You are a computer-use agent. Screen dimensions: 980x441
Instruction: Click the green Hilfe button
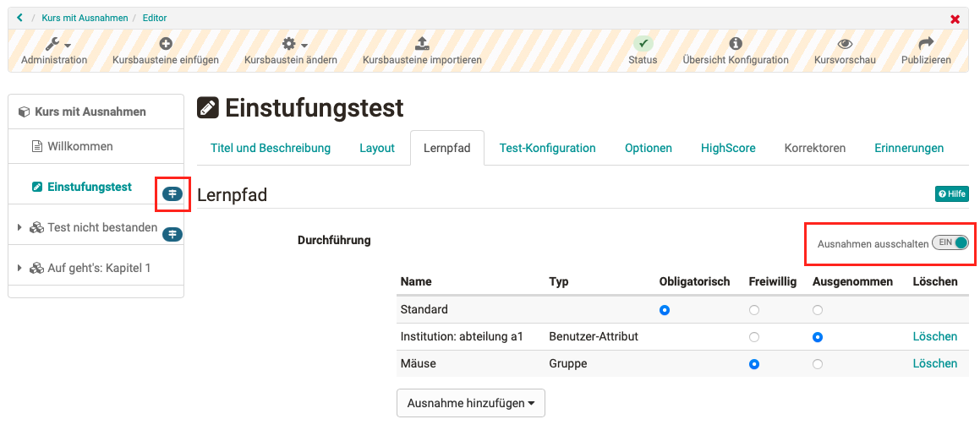(951, 194)
